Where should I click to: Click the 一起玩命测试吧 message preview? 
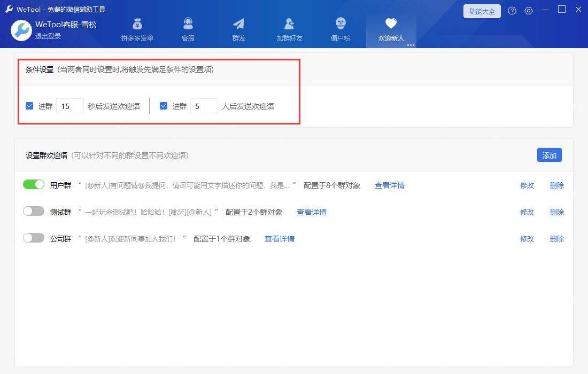click(x=148, y=212)
